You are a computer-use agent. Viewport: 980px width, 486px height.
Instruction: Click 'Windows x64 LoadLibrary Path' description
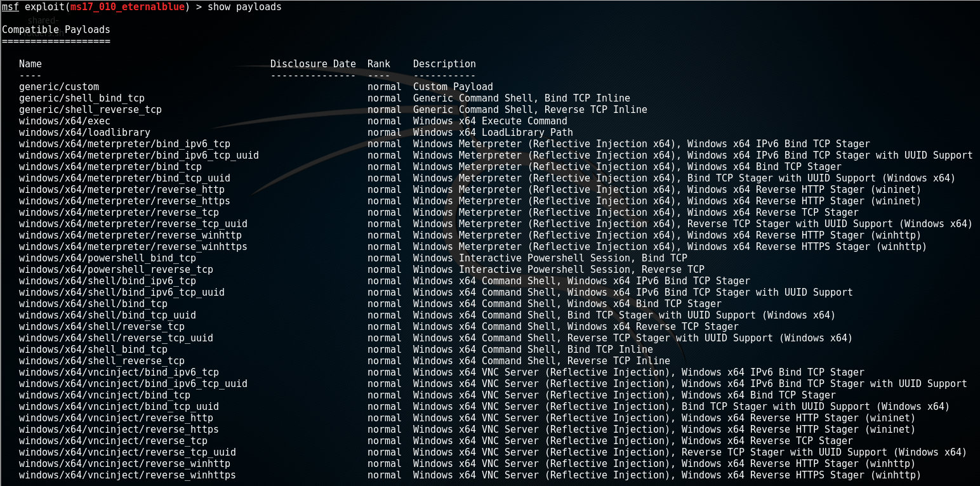[493, 133]
